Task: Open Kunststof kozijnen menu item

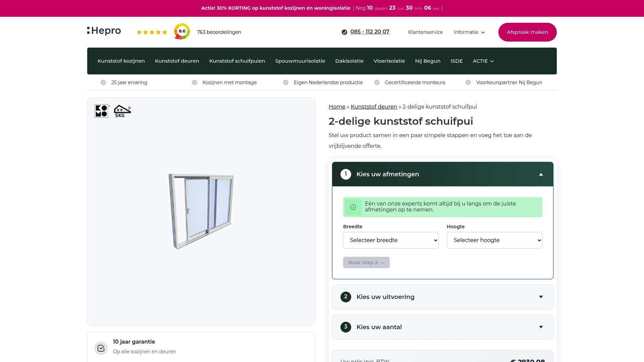Action: point(121,61)
